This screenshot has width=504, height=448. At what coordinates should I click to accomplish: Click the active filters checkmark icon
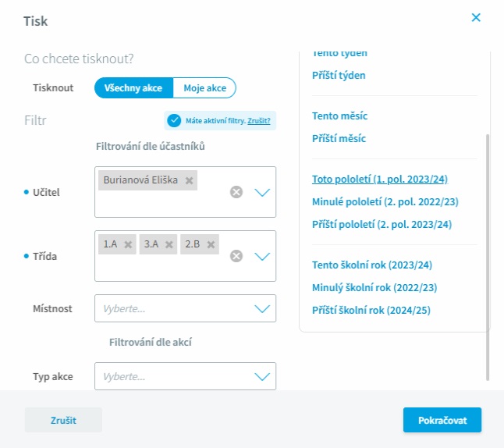174,121
